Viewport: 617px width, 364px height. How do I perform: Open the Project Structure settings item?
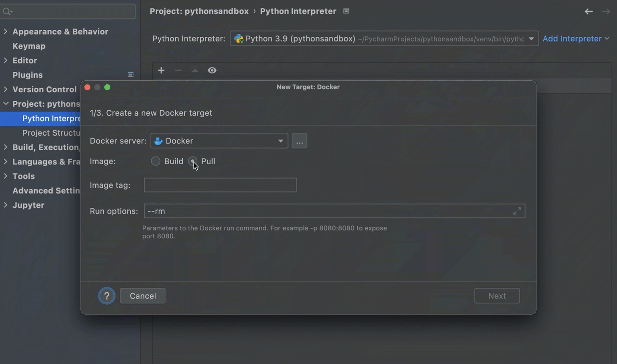point(51,133)
